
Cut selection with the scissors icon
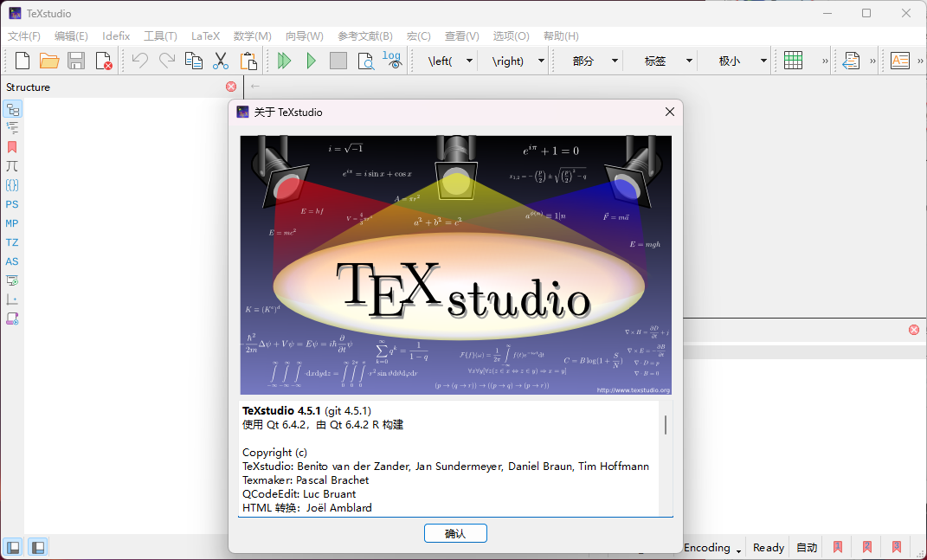(x=221, y=61)
